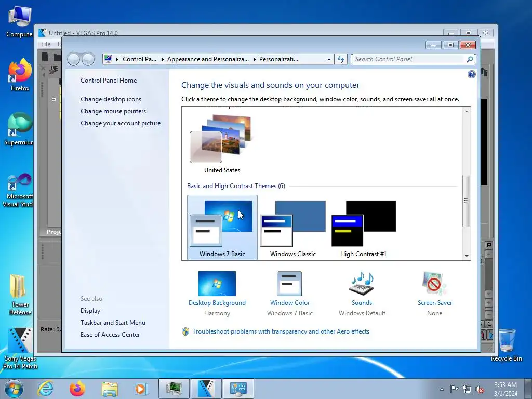Click the Forward navigation button
Image resolution: width=532 pixels, height=399 pixels.
(88, 59)
